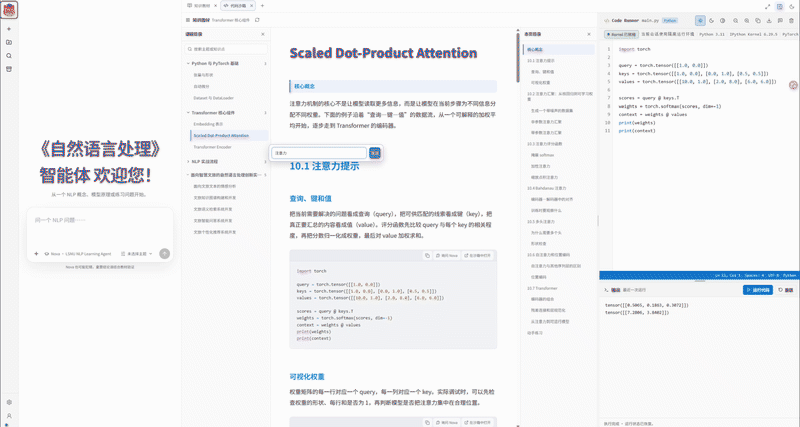This screenshot has width=800, height=427.
Task: Collapse the 面向智慧文旅 course section
Action: 227,174
